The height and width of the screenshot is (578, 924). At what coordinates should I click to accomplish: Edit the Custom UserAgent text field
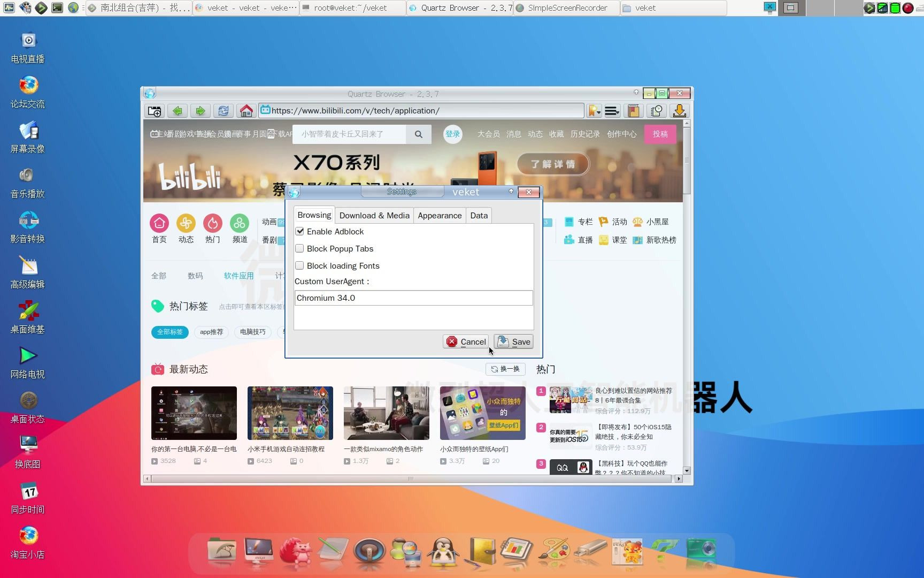click(413, 298)
